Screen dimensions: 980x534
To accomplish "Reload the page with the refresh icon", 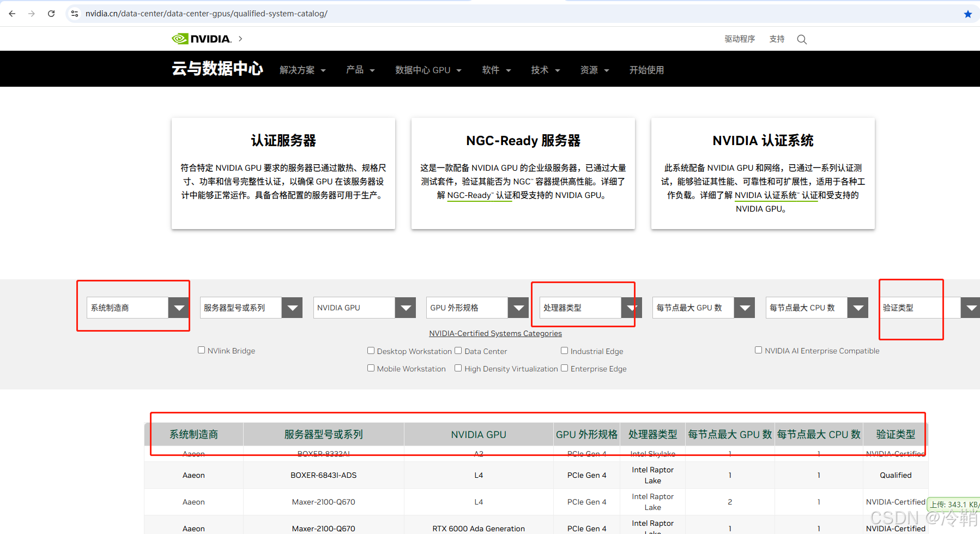I will click(51, 14).
